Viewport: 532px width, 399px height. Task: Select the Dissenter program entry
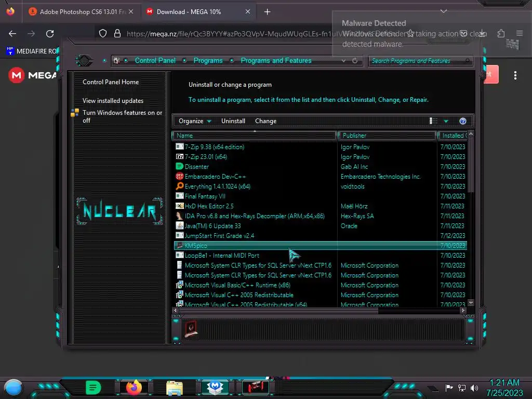click(321, 167)
